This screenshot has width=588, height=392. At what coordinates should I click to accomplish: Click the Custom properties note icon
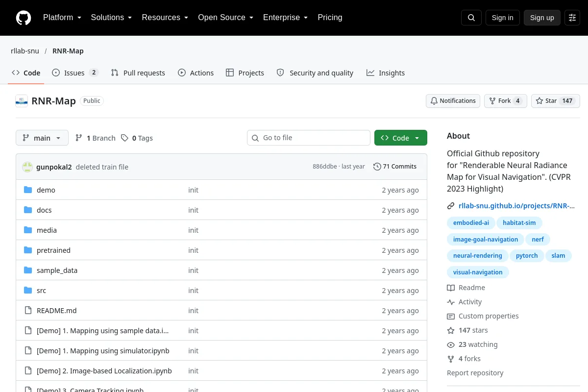pos(451,316)
